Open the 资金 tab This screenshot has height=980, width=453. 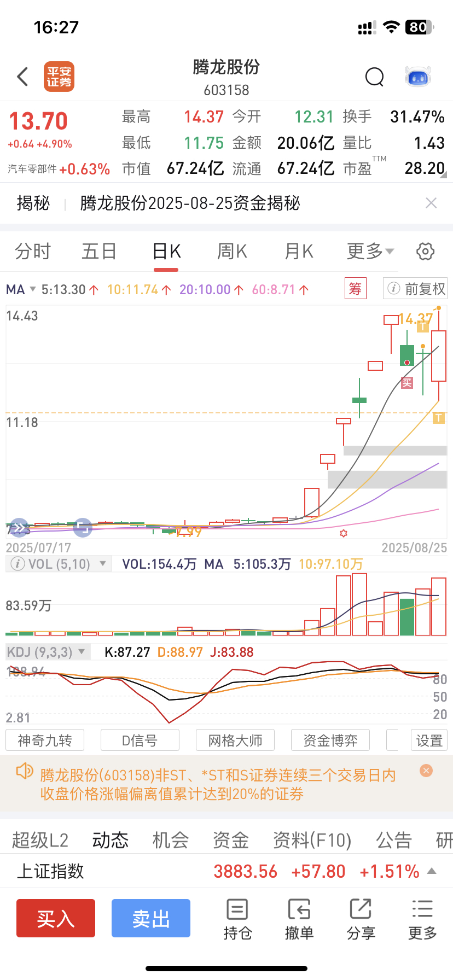[231, 840]
